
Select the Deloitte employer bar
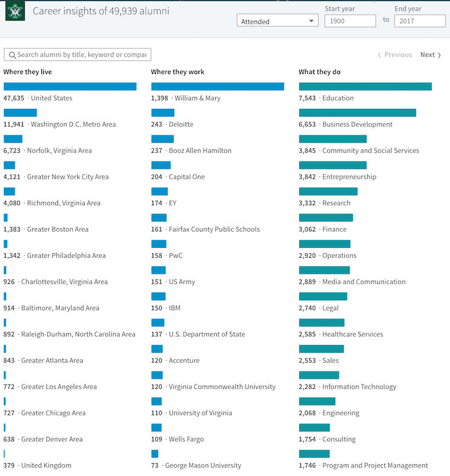pyautogui.click(x=163, y=113)
